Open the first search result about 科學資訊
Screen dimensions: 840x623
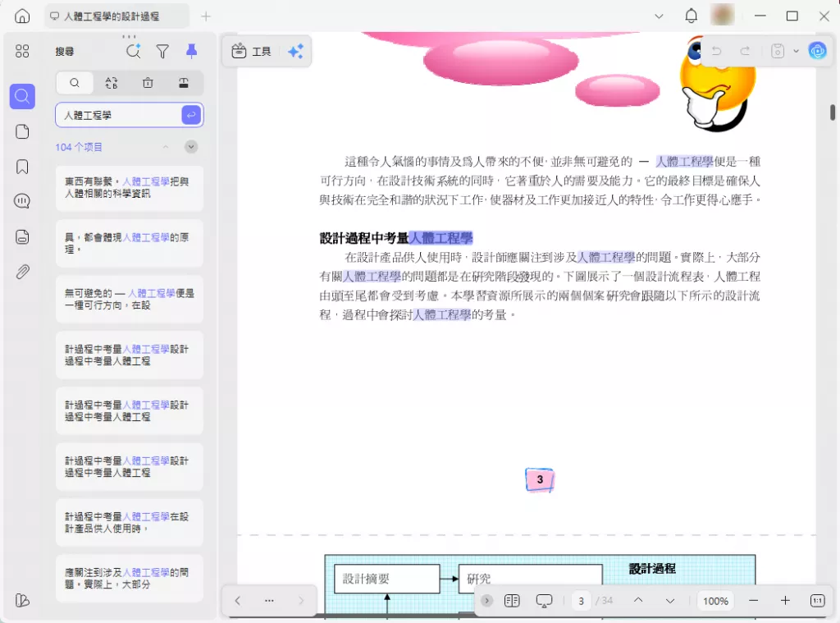129,188
